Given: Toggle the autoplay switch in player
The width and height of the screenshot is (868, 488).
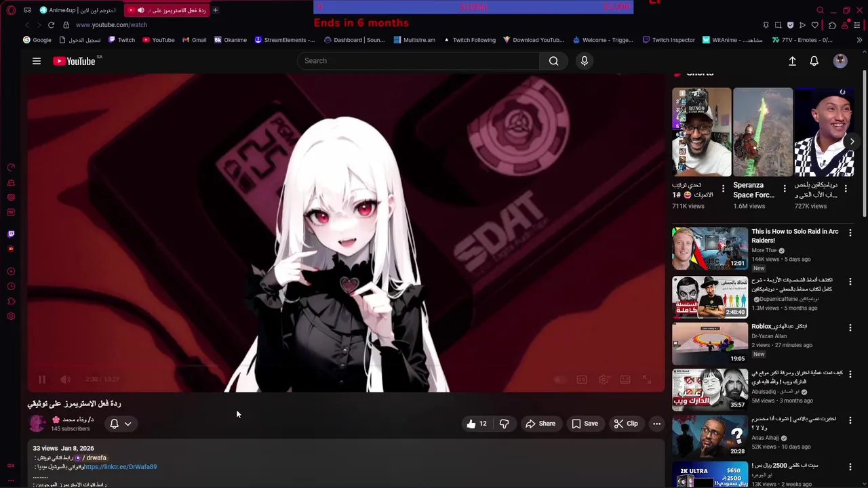Looking at the screenshot, I should [560, 380].
